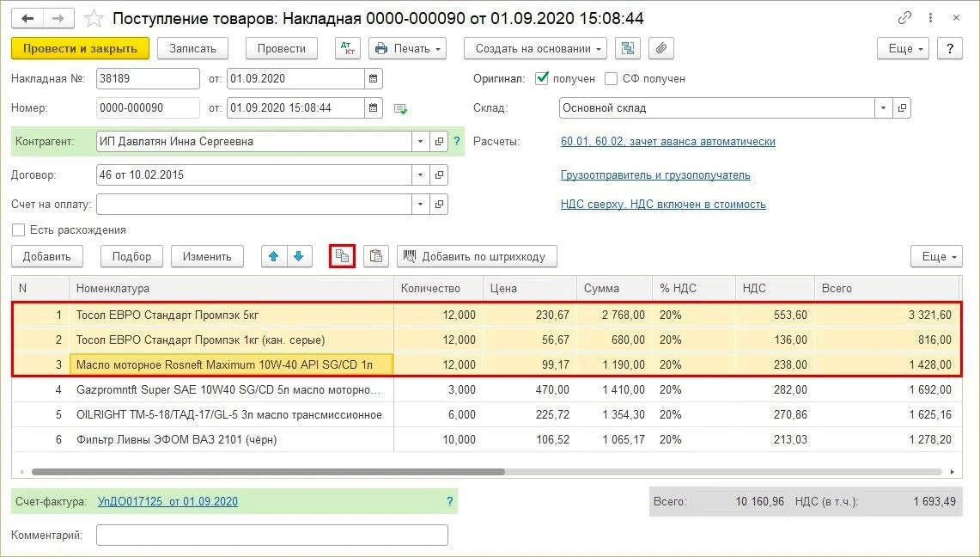Image resolution: width=980 pixels, height=557 pixels.
Task: Move row up with blue arrow
Action: click(x=274, y=256)
